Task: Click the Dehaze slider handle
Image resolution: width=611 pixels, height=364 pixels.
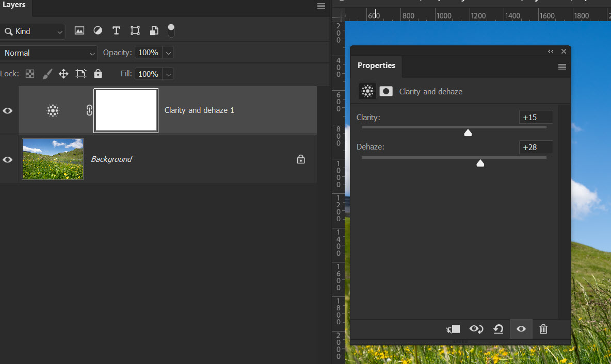Action: (x=480, y=163)
